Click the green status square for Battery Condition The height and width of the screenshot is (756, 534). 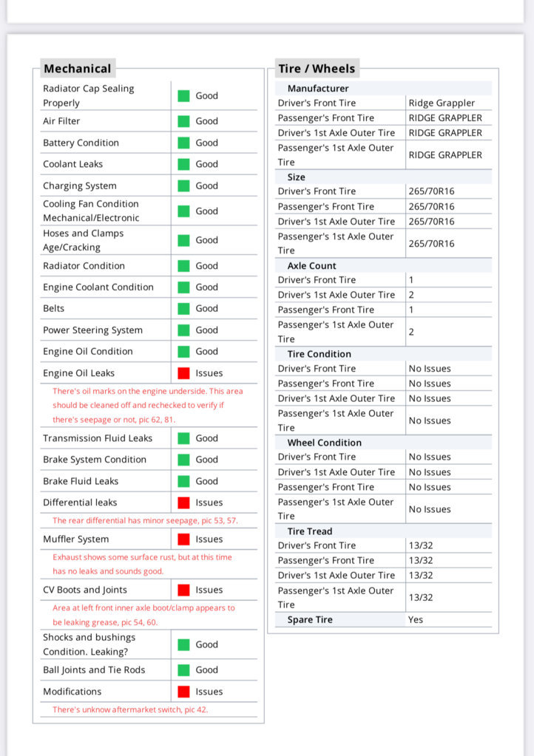pos(183,143)
